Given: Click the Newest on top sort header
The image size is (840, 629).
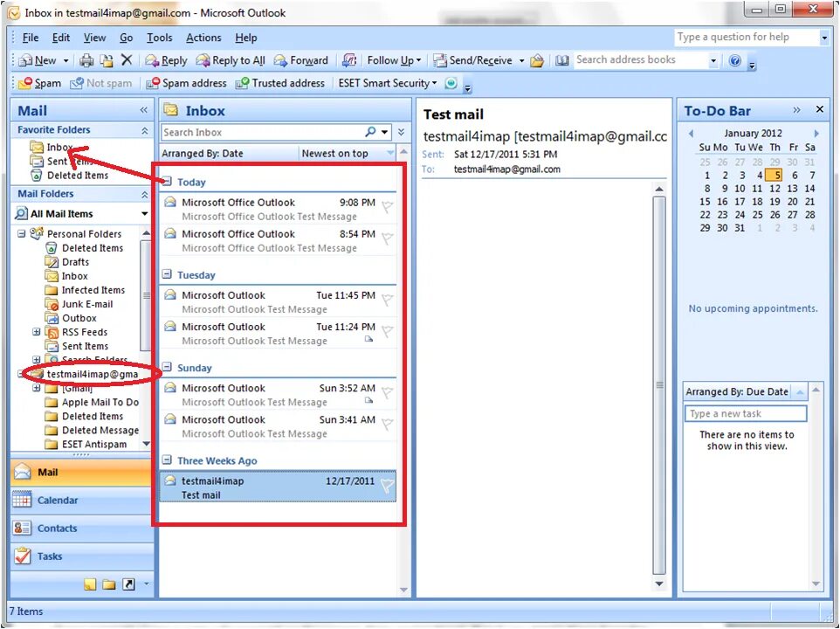Looking at the screenshot, I should (347, 154).
